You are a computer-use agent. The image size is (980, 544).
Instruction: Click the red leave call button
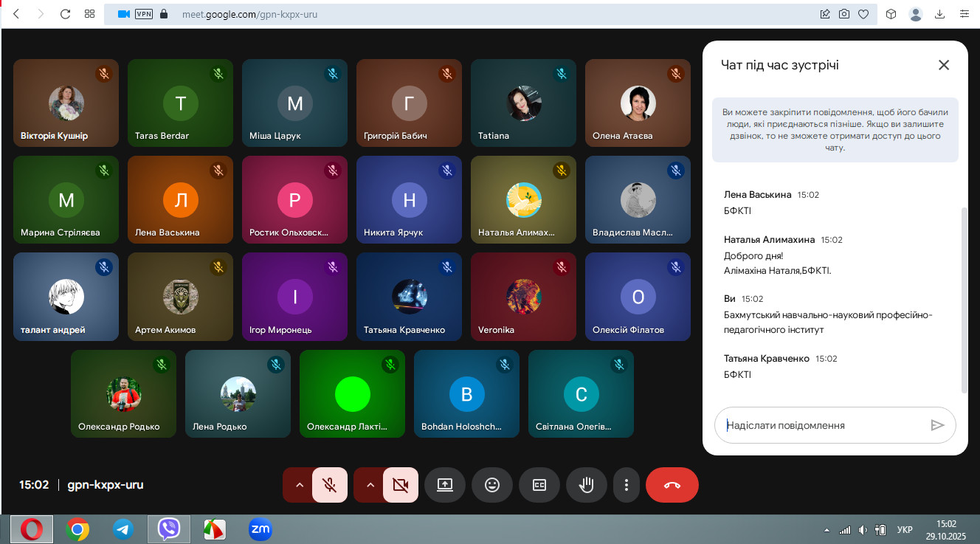(672, 485)
